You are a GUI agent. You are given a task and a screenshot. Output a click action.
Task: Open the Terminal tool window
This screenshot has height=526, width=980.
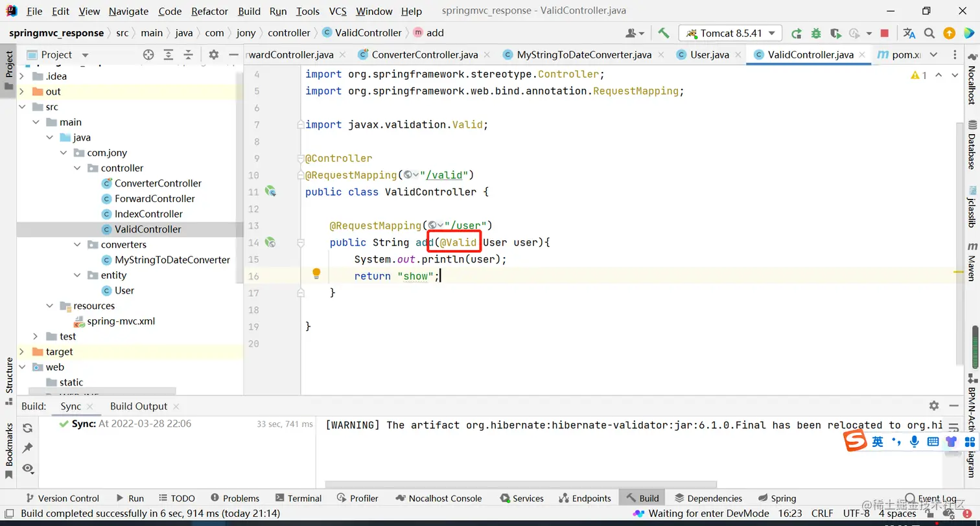[298, 498]
